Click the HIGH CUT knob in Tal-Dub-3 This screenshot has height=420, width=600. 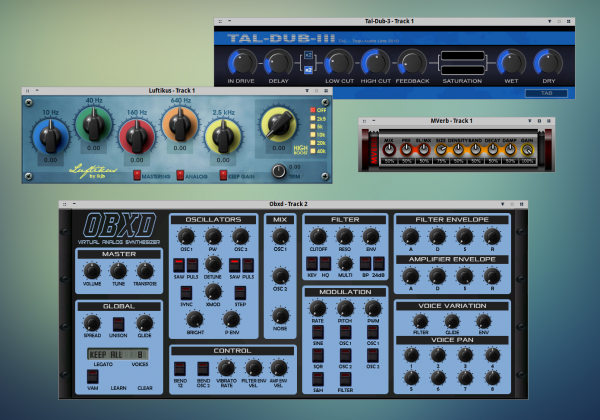tap(375, 62)
